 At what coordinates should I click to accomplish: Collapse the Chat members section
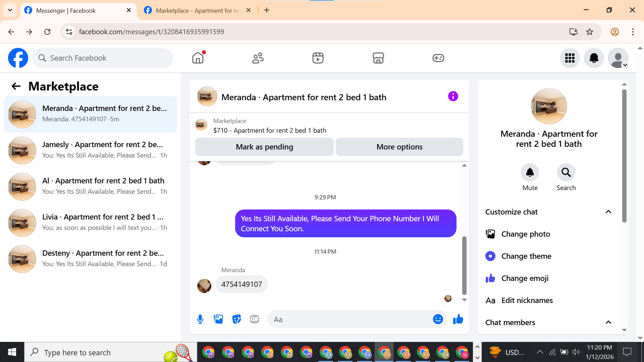[x=608, y=322]
